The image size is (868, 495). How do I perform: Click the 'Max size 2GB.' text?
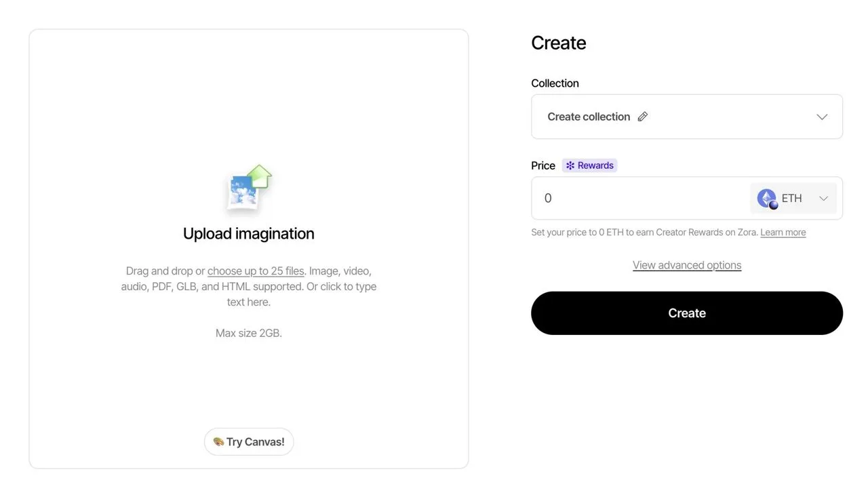tap(248, 333)
